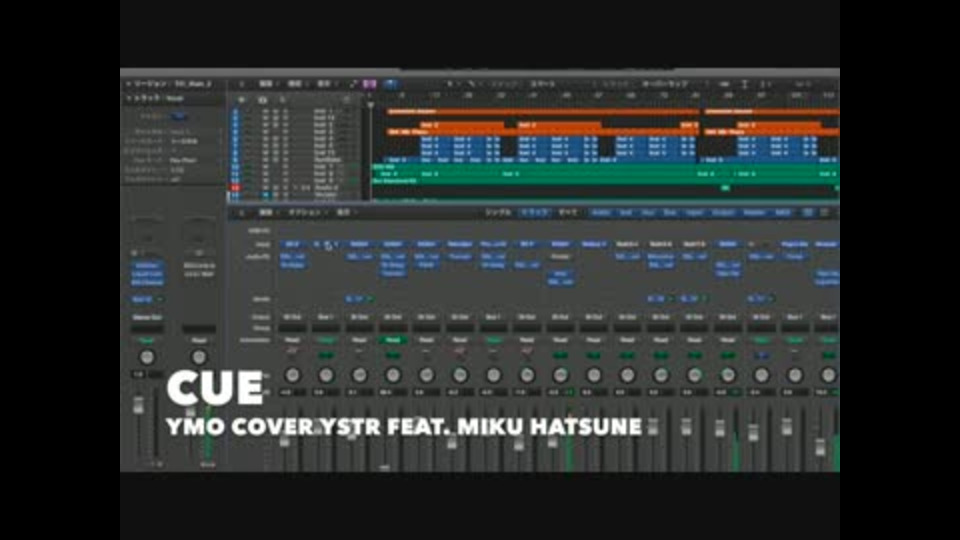Image resolution: width=960 pixels, height=540 pixels.
Task: Click the horizontal auto-zoom icon
Action: pyautogui.click(x=765, y=83)
